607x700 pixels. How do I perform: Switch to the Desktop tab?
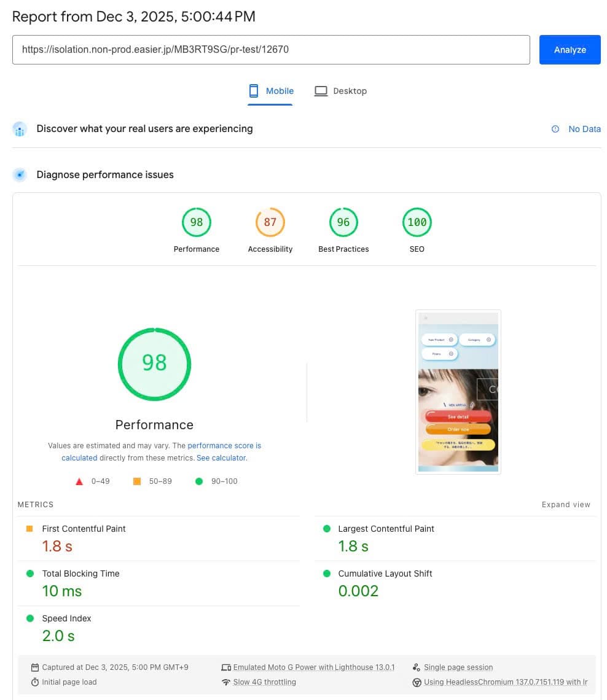coord(350,91)
